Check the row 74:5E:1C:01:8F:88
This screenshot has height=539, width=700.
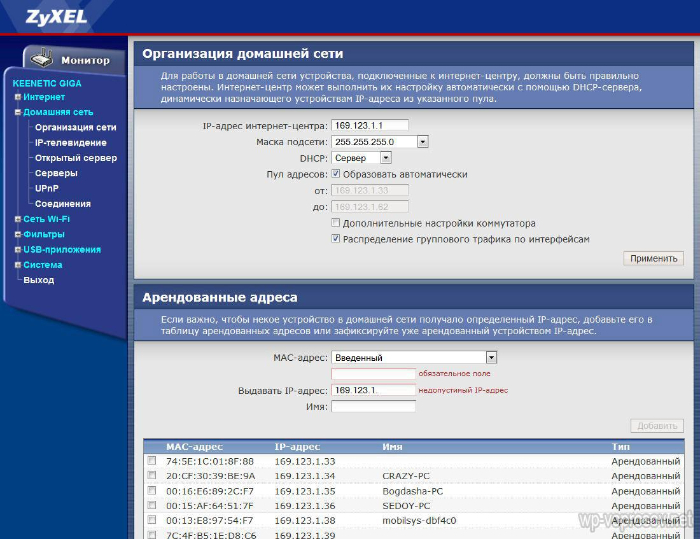click(x=152, y=460)
